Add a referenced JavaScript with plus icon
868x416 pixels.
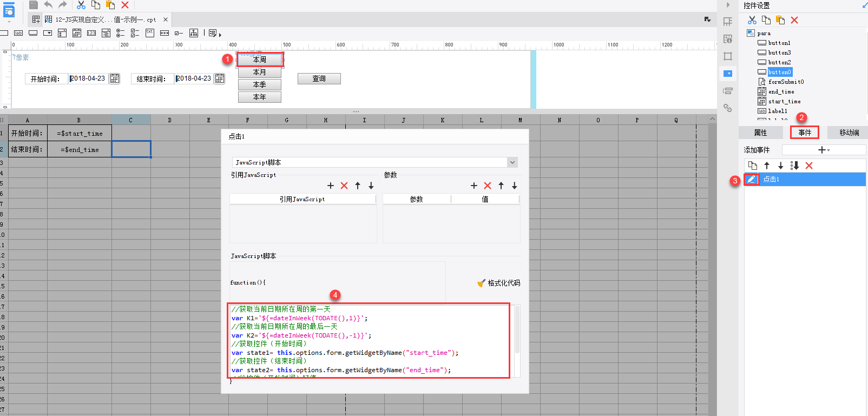pos(331,186)
